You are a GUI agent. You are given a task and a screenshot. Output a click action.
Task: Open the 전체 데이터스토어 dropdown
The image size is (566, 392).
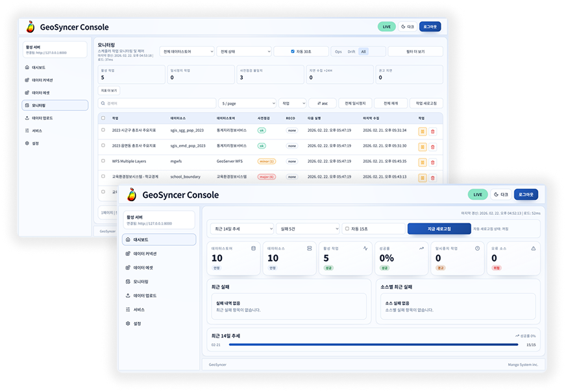[186, 51]
